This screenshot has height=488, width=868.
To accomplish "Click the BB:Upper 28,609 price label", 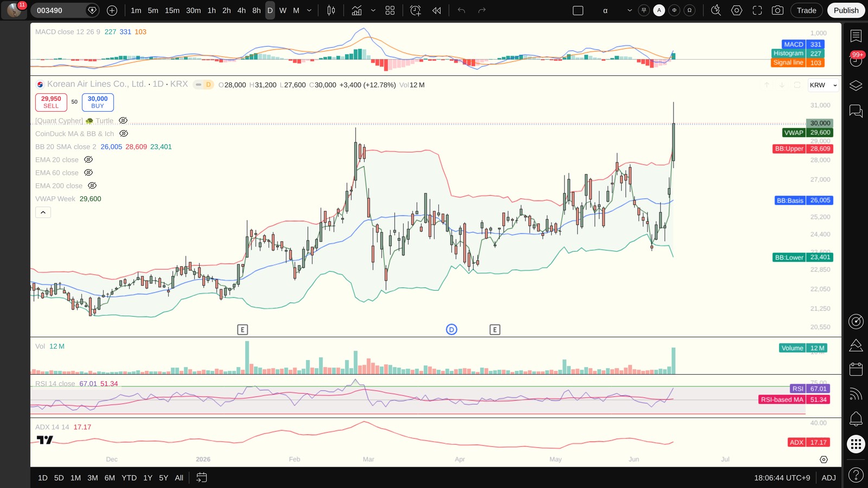I will point(803,149).
